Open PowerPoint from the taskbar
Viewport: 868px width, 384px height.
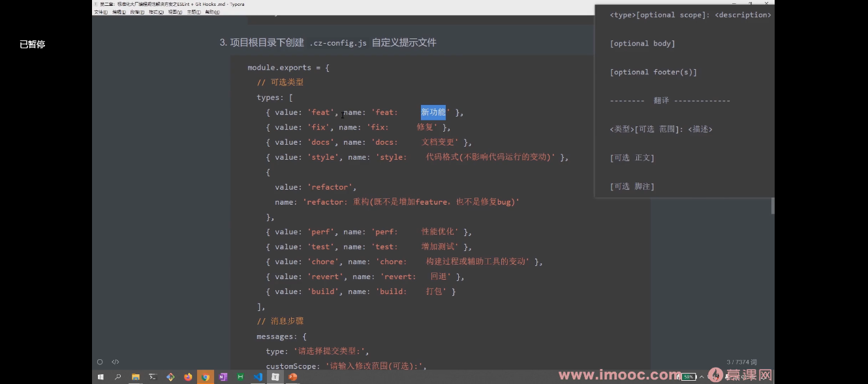[293, 377]
